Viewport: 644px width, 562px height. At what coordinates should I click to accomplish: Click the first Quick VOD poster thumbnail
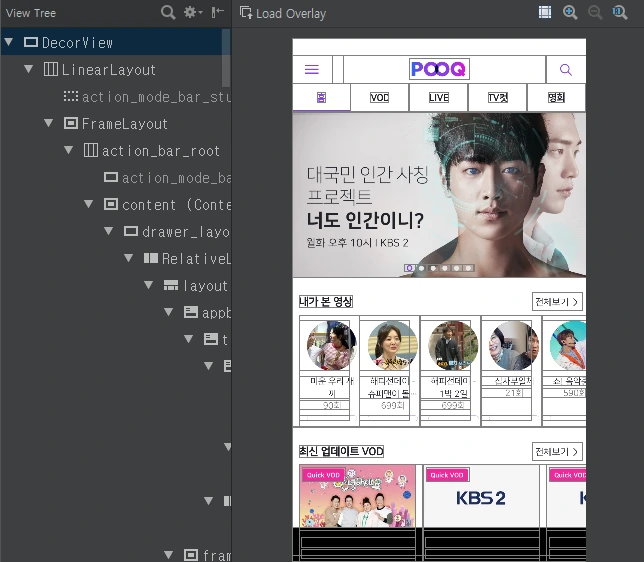click(357, 496)
